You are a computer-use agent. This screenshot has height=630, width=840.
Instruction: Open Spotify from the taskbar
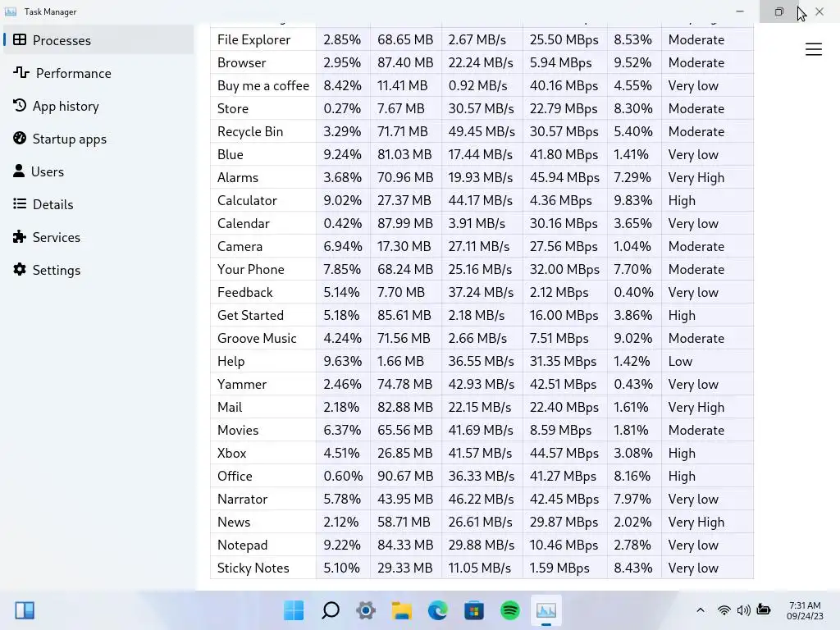coord(510,610)
